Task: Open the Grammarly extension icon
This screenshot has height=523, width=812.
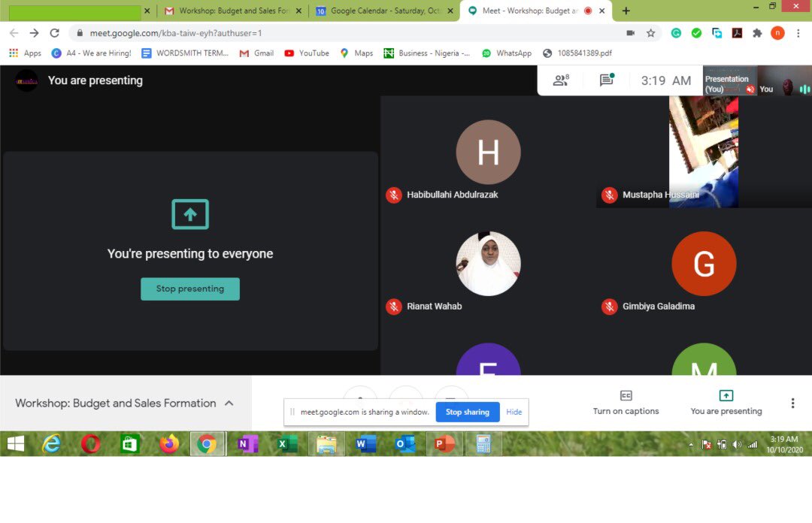Action: click(676, 33)
